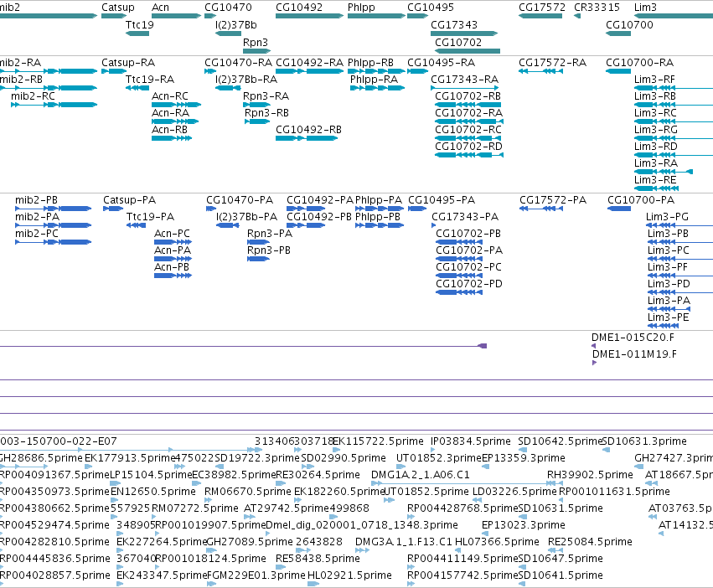Viewport: 713px width, 588px height.
Task: Select the CG10702-PD protein feature
Action: click(x=459, y=292)
